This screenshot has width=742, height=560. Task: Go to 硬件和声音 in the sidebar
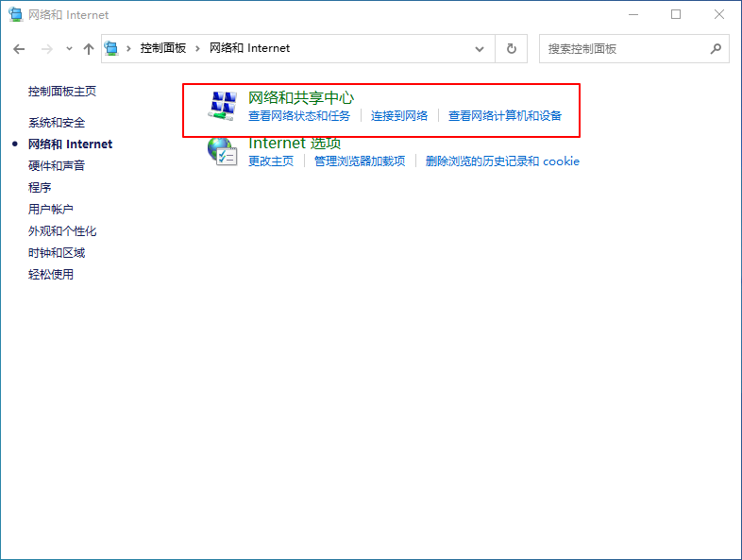coord(57,166)
